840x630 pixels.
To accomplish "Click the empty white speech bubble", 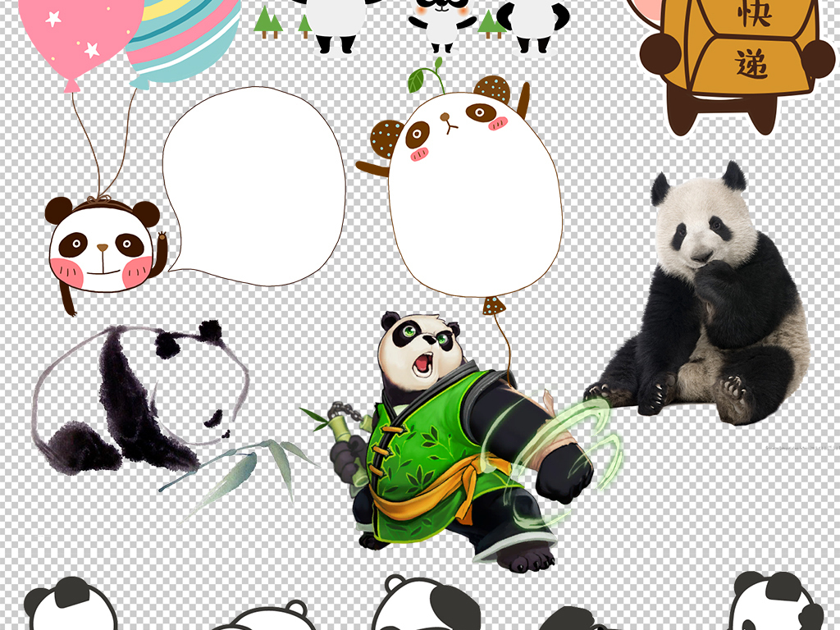I will click(256, 186).
